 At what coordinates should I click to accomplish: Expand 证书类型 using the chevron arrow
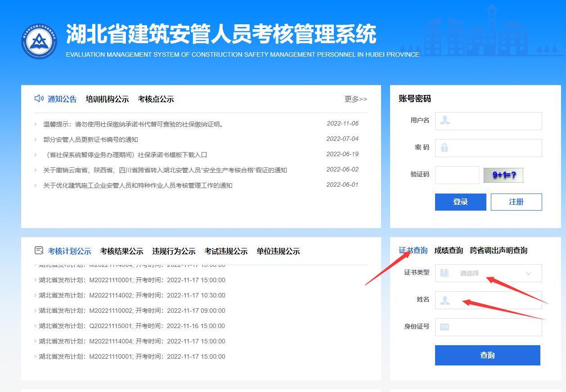[528, 273]
